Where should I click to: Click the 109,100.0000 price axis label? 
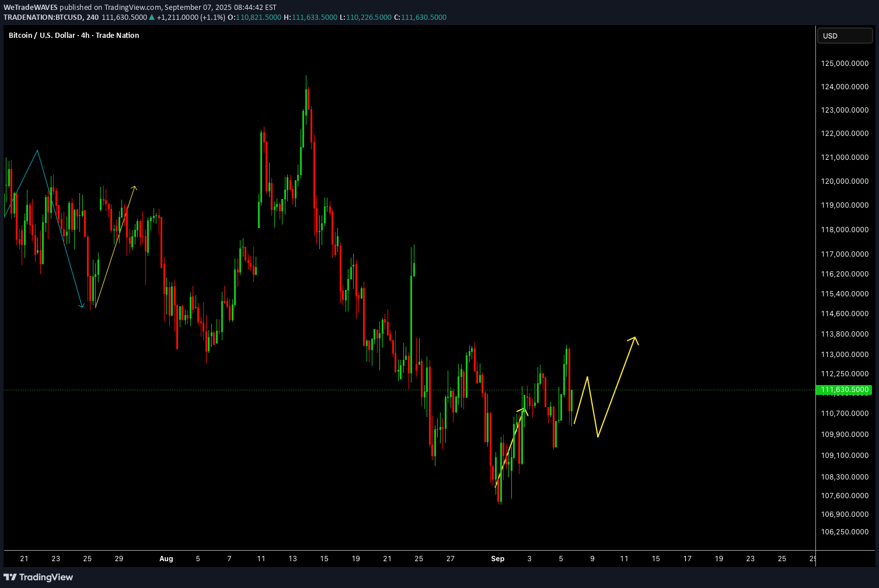point(845,456)
